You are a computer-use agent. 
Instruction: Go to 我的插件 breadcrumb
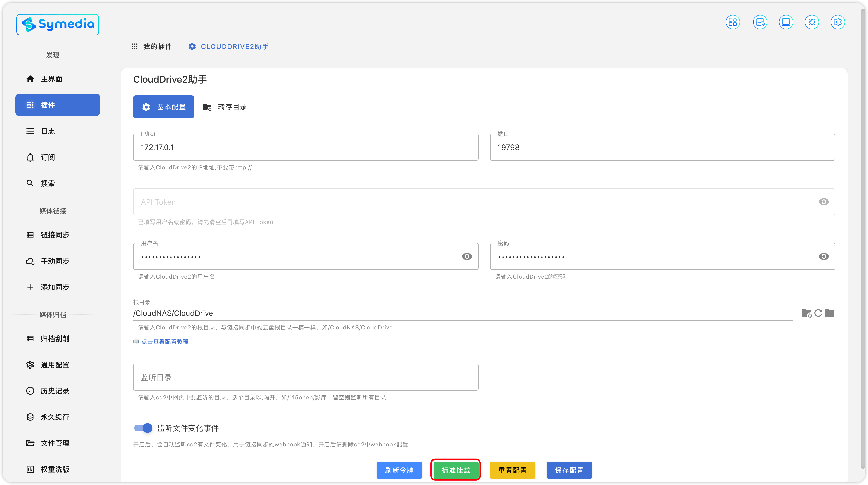coord(152,46)
